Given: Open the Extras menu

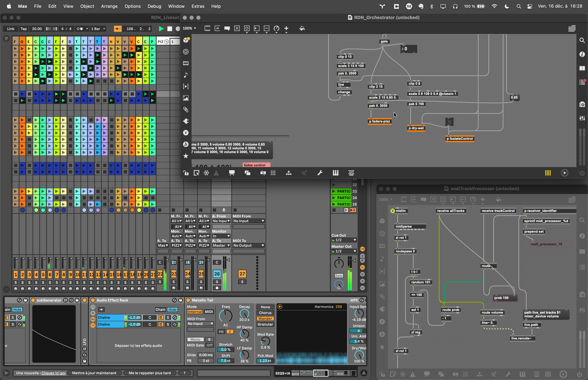Looking at the screenshot, I should (198, 6).
